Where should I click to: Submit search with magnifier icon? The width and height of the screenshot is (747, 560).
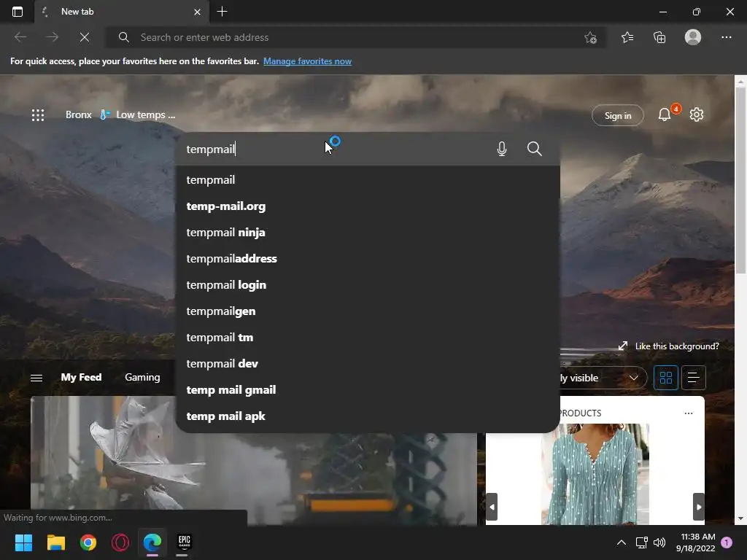coord(535,149)
